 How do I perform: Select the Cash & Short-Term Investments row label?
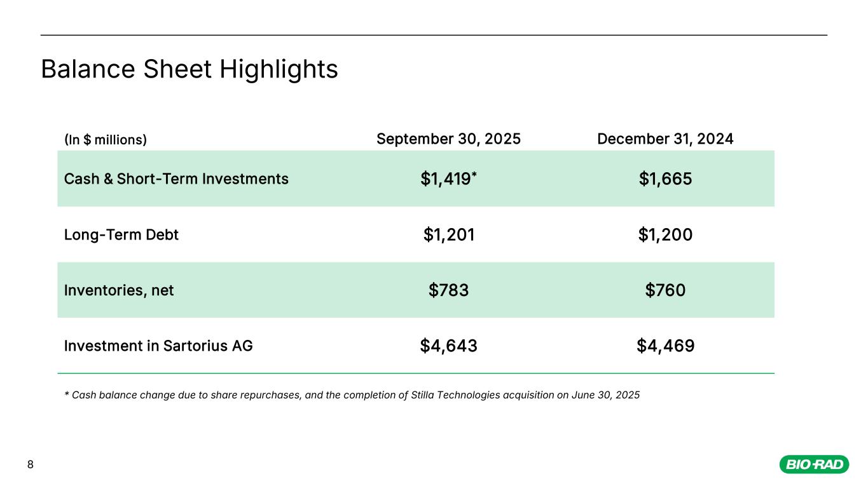(x=176, y=179)
